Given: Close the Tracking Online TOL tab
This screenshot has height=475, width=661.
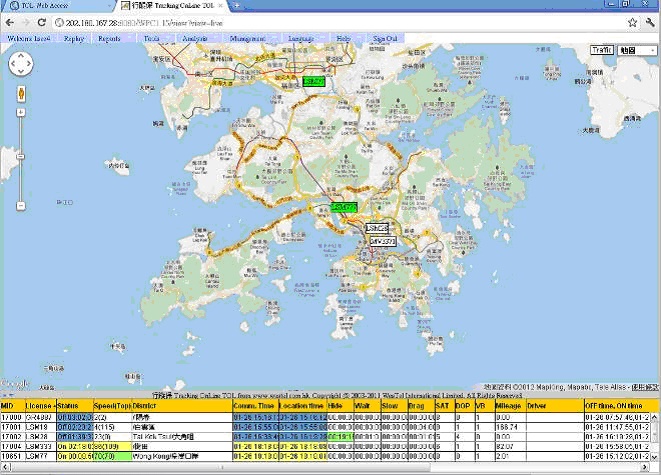Looking at the screenshot, I should point(220,6).
